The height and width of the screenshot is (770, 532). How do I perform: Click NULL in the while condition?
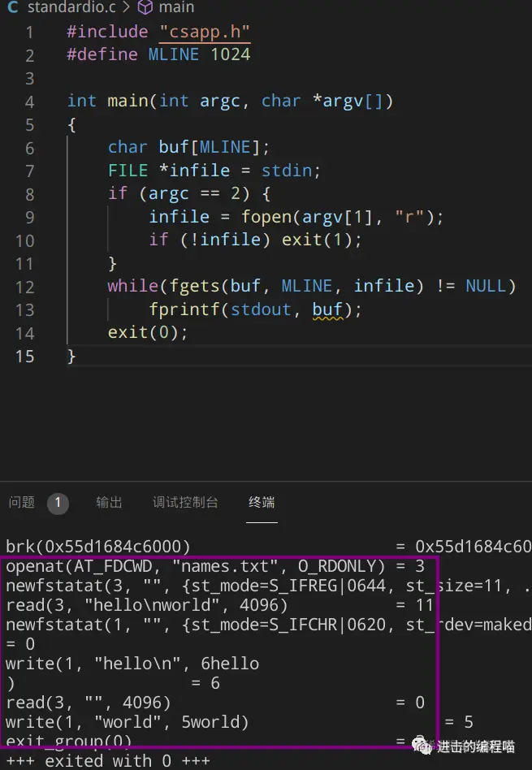tap(486, 286)
